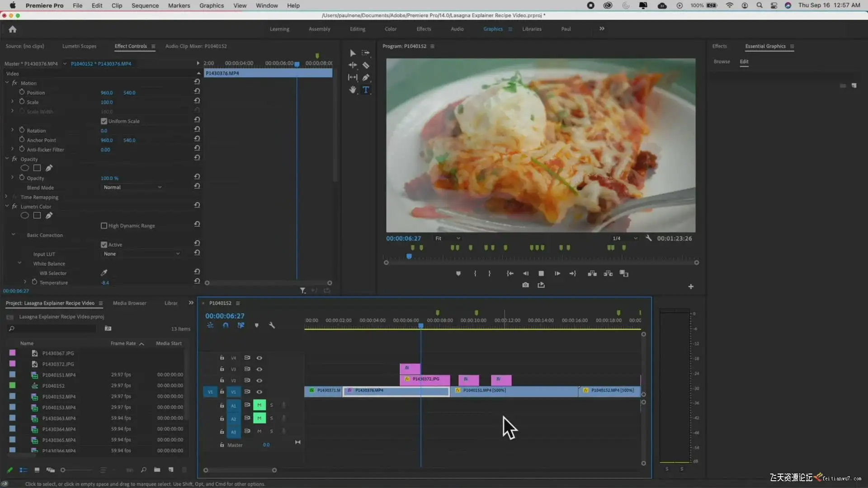Click the Export Frame camera icon
Viewport: 868px width, 488px height.
(x=525, y=285)
